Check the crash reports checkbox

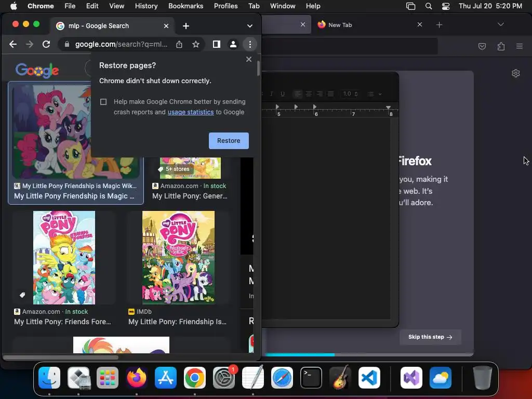point(103,102)
